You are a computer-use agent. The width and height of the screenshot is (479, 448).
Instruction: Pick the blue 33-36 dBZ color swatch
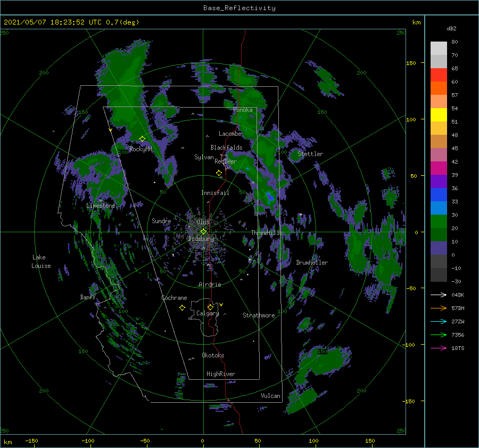click(x=439, y=195)
